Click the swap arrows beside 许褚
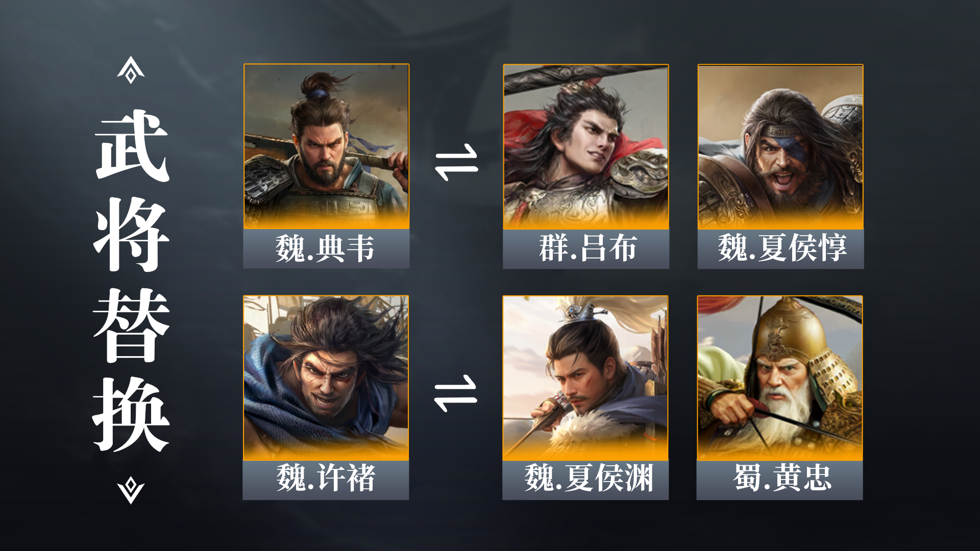The width and height of the screenshot is (980, 551). tap(455, 393)
